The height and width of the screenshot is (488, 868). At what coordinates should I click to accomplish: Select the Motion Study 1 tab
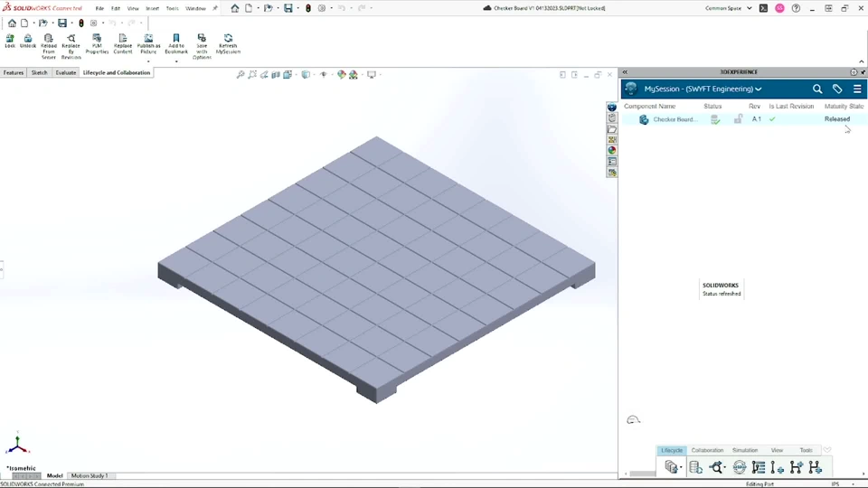[90, 476]
